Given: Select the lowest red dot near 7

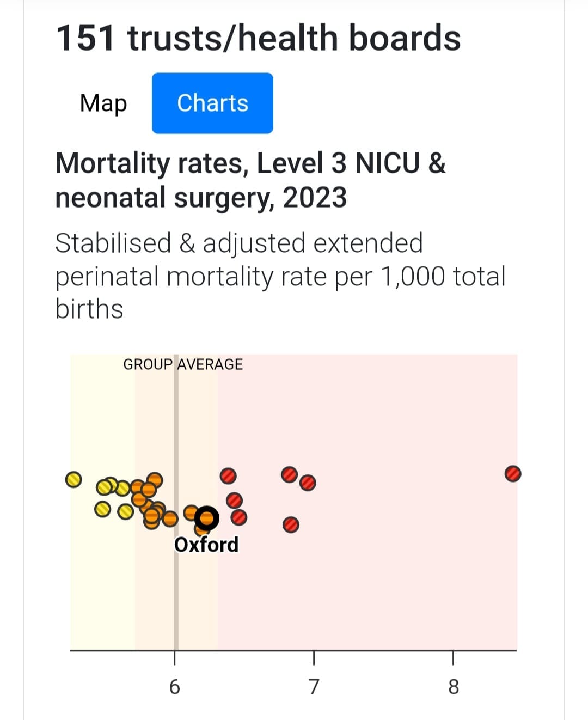Looking at the screenshot, I should [291, 525].
